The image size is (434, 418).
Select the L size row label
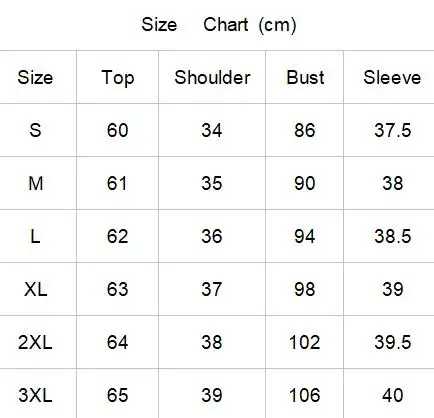click(x=35, y=236)
